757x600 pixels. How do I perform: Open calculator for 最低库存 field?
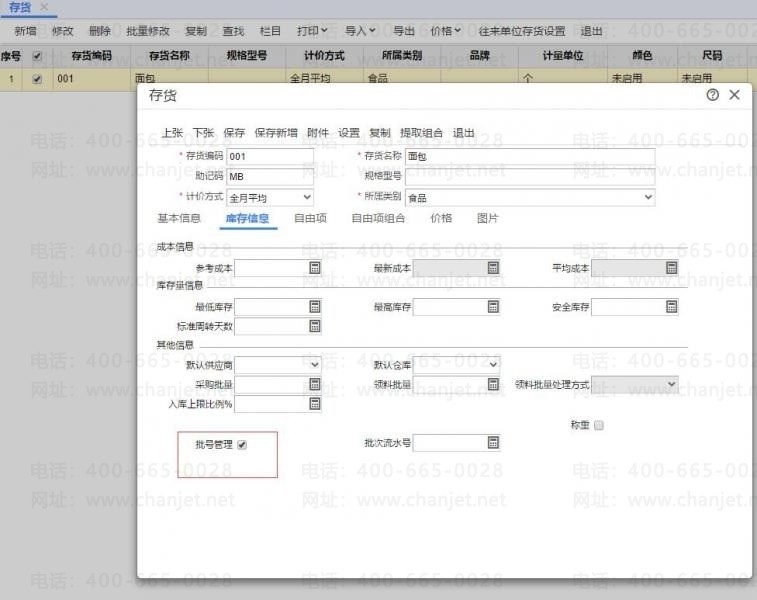pos(315,307)
